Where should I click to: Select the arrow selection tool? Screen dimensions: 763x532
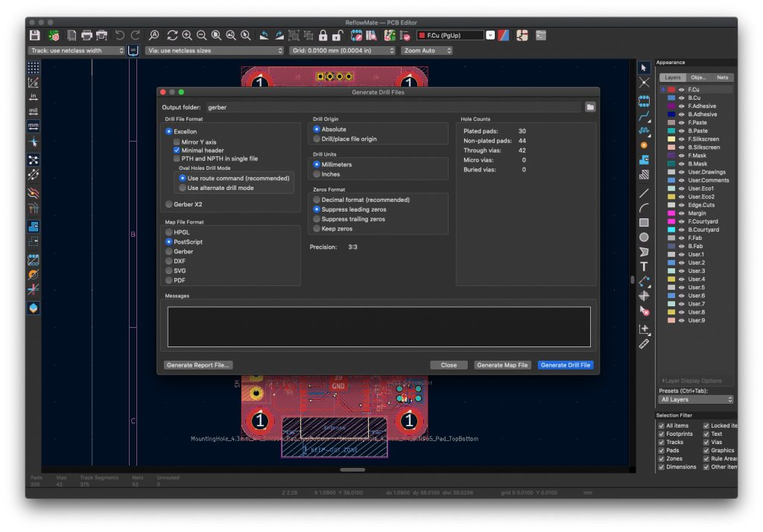644,68
